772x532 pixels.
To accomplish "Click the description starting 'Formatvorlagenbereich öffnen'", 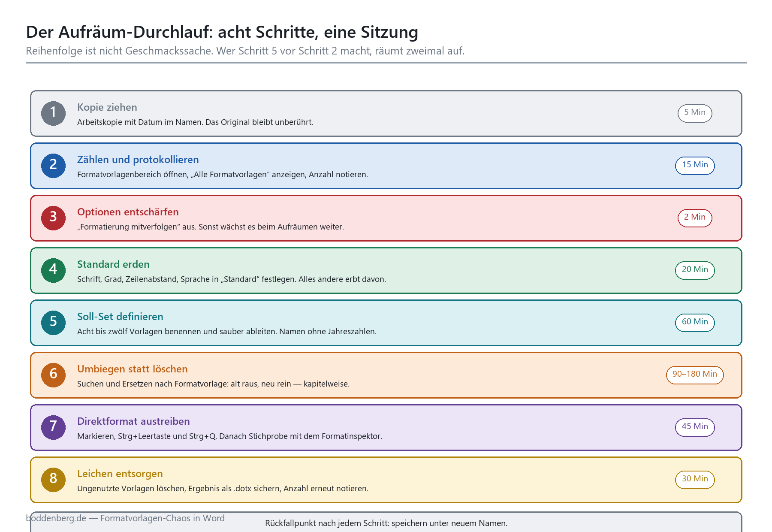I will [x=223, y=175].
